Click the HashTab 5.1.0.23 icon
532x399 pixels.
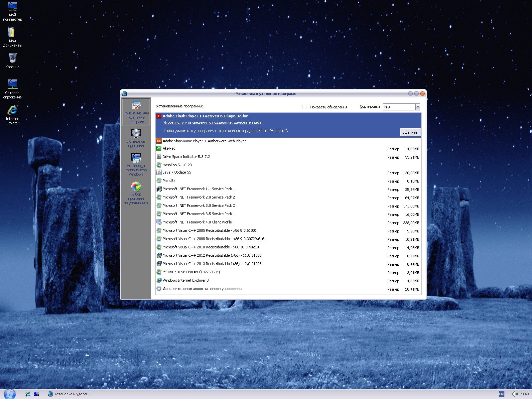[159, 165]
